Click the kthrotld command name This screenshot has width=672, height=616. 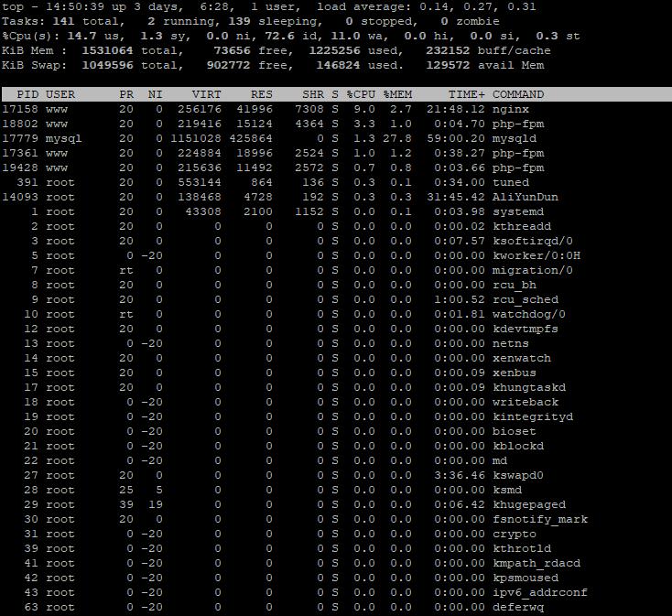tap(522, 549)
